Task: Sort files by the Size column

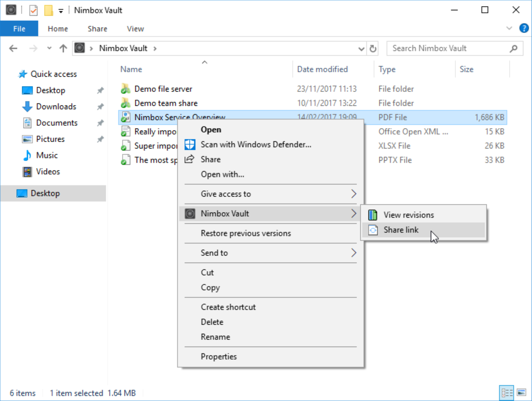Action: (x=467, y=69)
